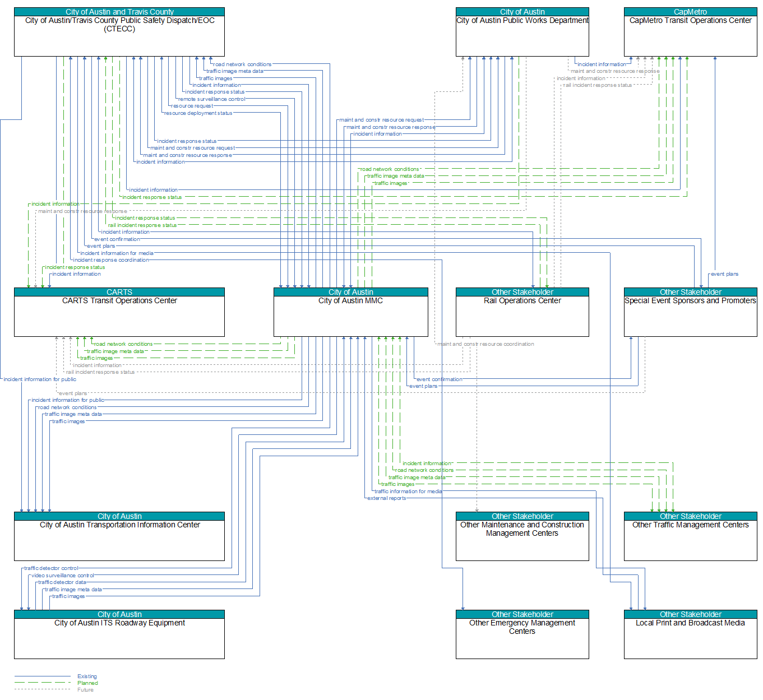Viewport: 763px width, 700px height.
Task: Click 'external reports' flow label
Action: pyautogui.click(x=386, y=498)
